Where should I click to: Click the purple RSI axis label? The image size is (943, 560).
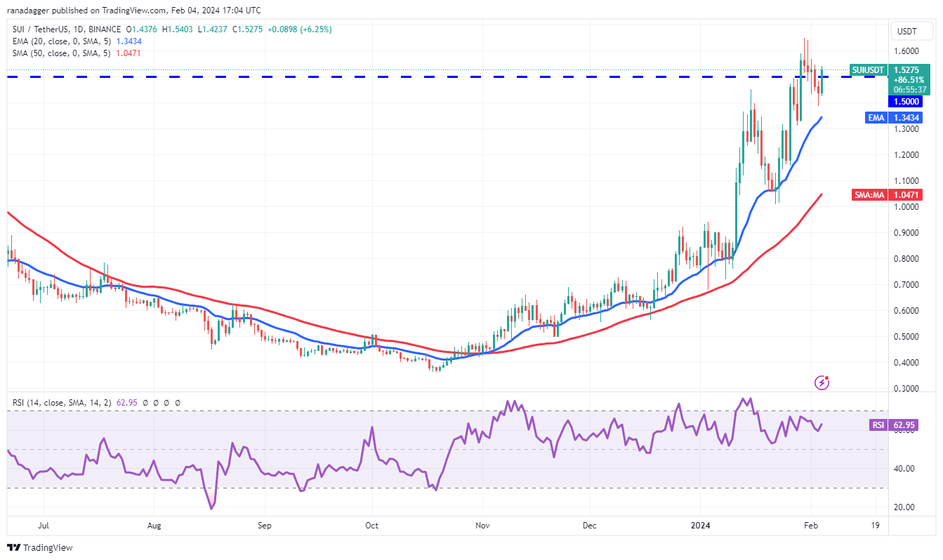point(877,425)
